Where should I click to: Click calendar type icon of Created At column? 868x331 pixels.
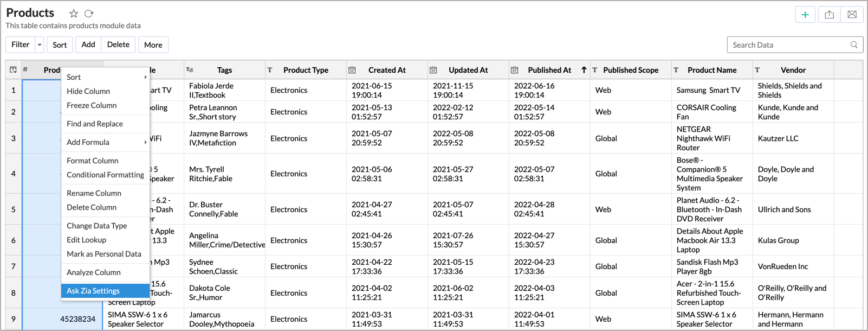[352, 70]
